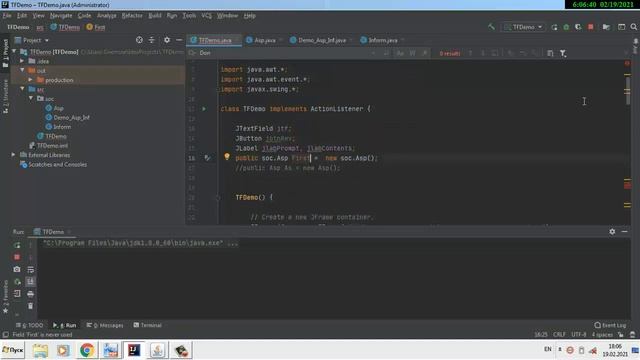
Task: Click the Rerun icon in Run panel
Action: point(17,245)
